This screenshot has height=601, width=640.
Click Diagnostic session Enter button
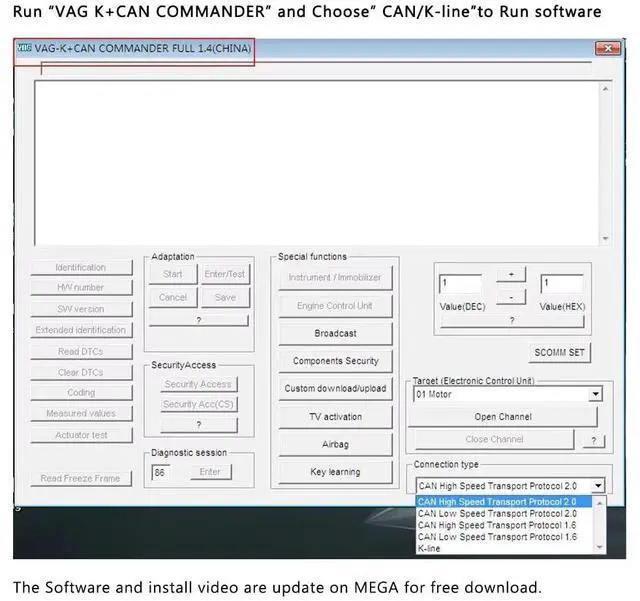pos(211,472)
